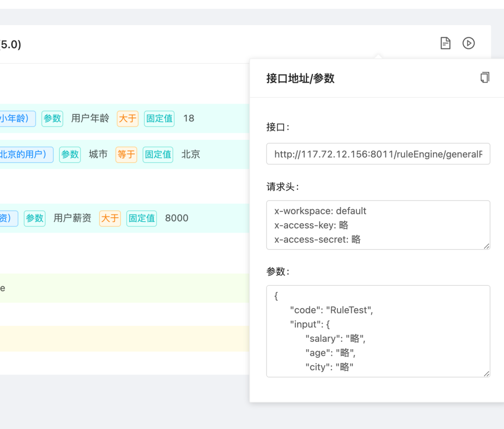The width and height of the screenshot is (504, 429).
Task: Click the 城市 text
Action: coord(98,154)
